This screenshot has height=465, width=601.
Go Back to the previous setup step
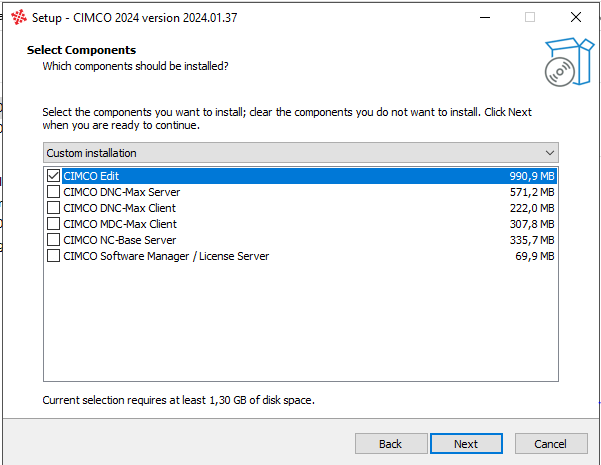click(390, 444)
